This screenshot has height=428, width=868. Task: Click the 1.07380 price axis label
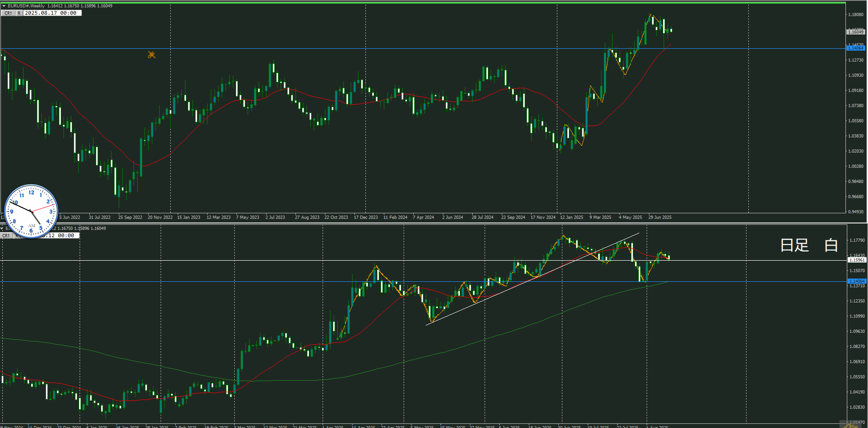click(856, 106)
